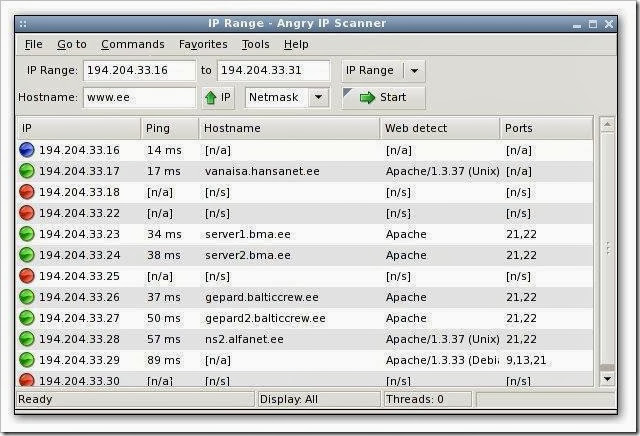Click the red status icon for 194.204.33.30

point(27,380)
